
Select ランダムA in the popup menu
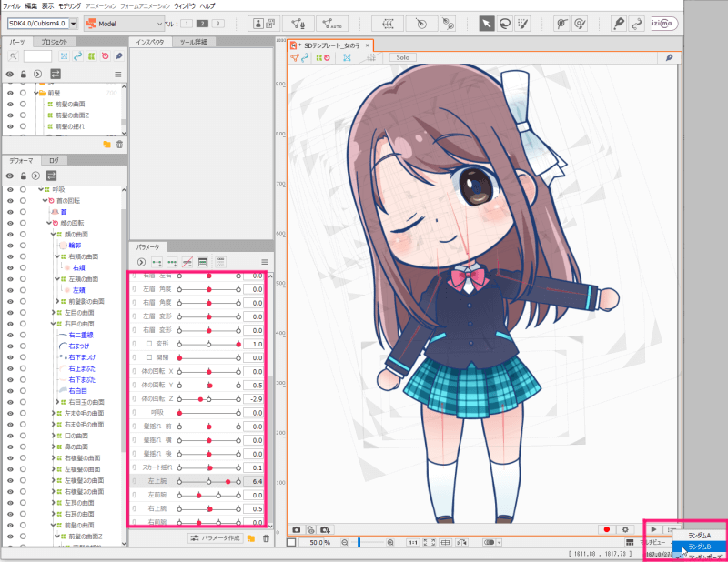(699, 536)
